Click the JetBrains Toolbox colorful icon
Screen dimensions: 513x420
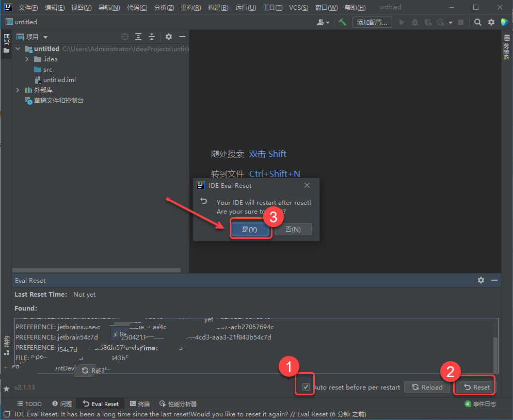[x=504, y=22]
